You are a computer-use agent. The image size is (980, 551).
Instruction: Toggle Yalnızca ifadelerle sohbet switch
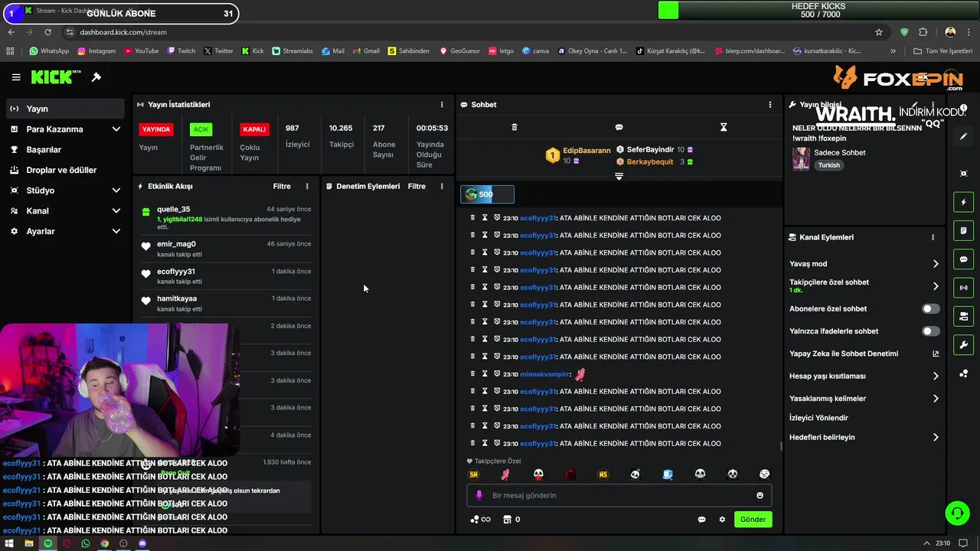pyautogui.click(x=930, y=331)
